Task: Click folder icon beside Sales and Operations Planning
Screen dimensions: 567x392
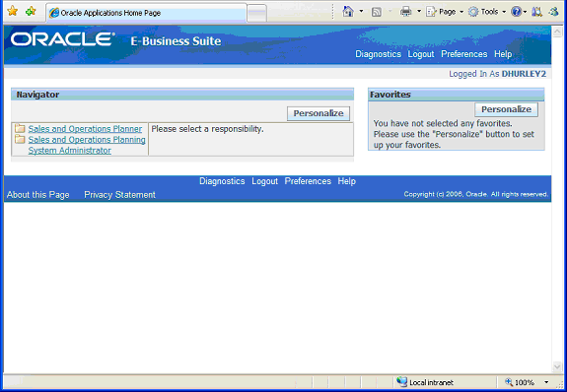Action: (20, 139)
